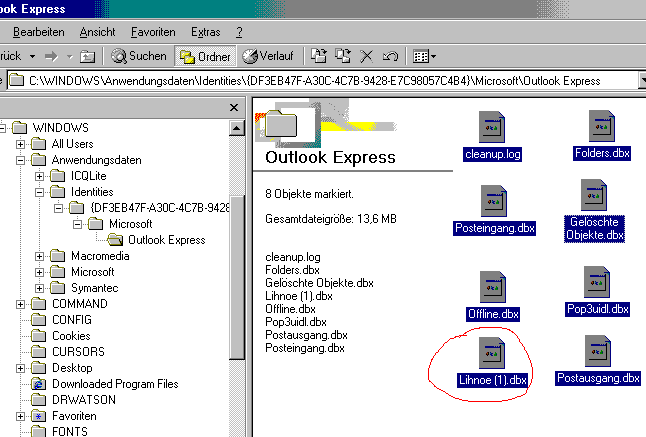
Task: Close the folders pane with X
Action: click(x=234, y=107)
